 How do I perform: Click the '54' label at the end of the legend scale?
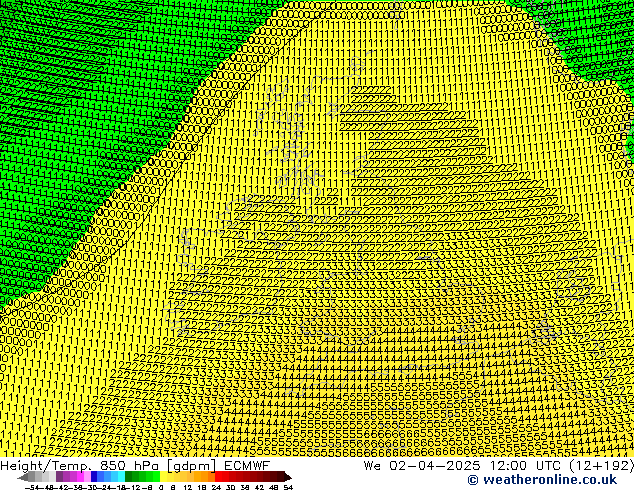pos(288,487)
